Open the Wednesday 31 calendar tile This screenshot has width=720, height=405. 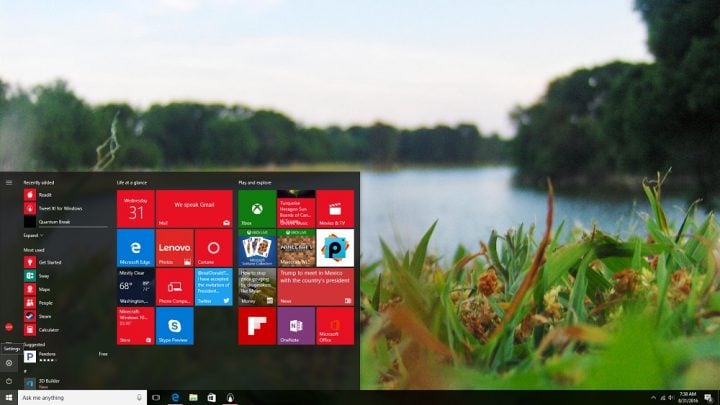(x=135, y=209)
